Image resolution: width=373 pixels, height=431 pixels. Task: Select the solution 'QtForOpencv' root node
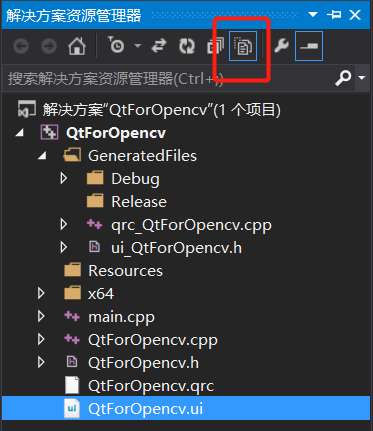[162, 110]
